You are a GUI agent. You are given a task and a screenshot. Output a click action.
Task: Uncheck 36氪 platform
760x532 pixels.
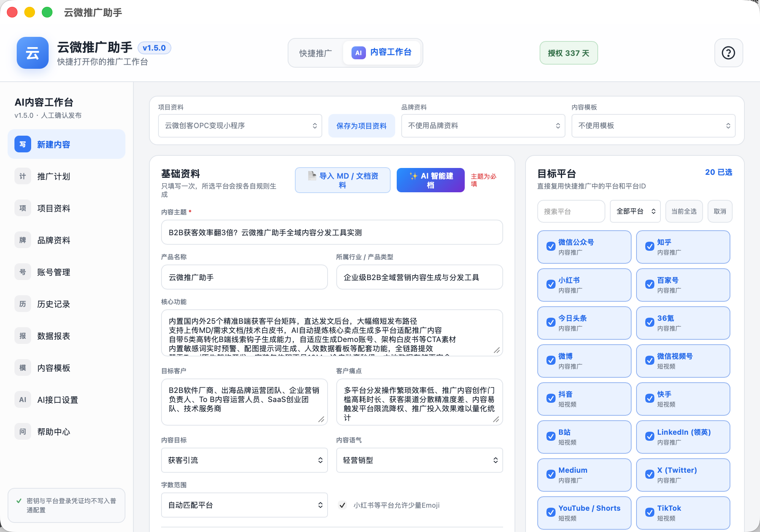(x=649, y=322)
